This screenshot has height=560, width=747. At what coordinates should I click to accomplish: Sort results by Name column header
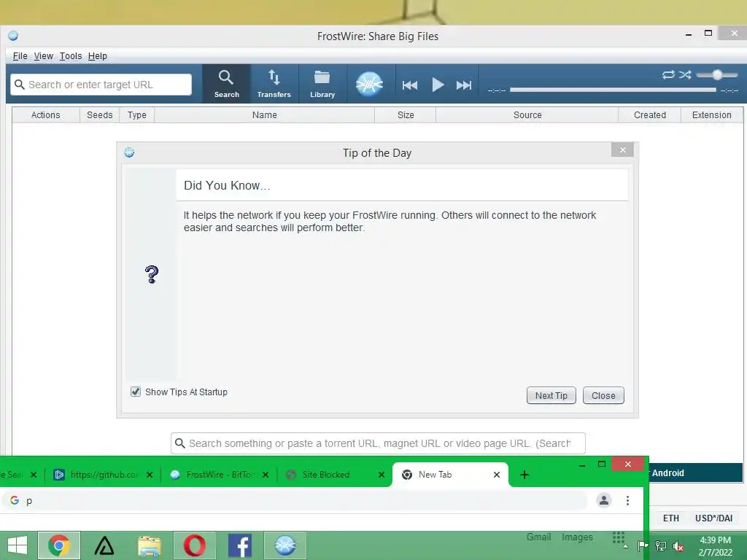(x=264, y=114)
